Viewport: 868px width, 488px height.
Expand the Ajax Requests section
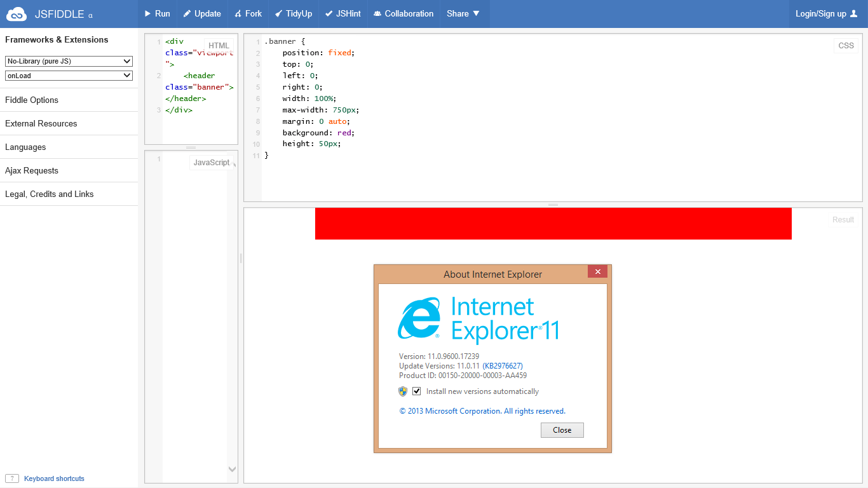coord(69,170)
